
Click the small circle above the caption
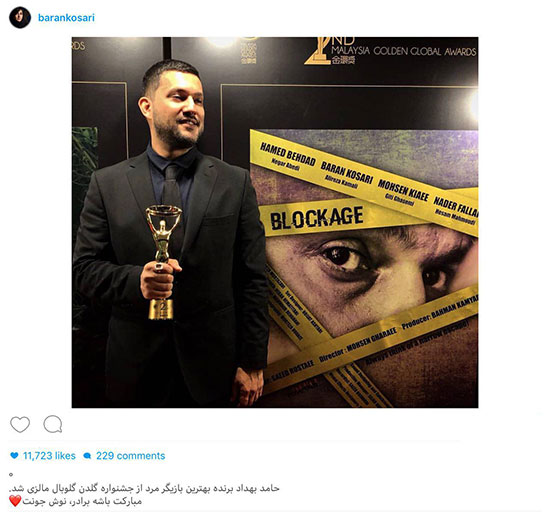point(11,475)
